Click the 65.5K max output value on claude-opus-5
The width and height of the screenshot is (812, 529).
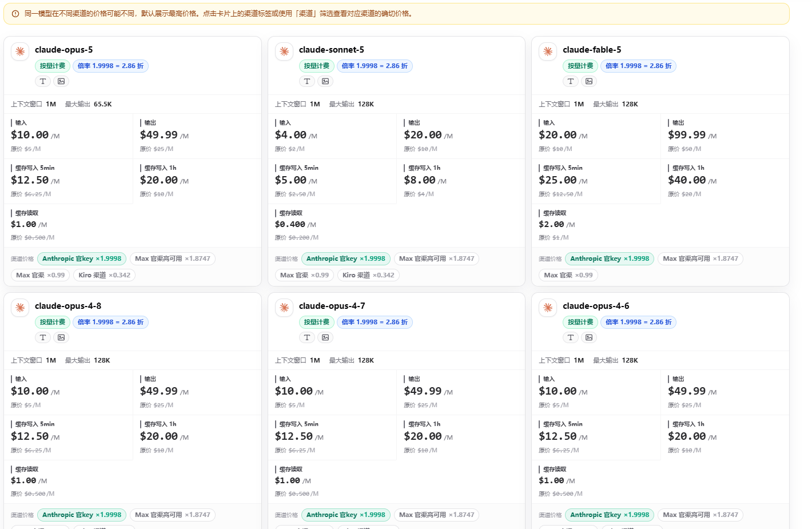point(103,104)
